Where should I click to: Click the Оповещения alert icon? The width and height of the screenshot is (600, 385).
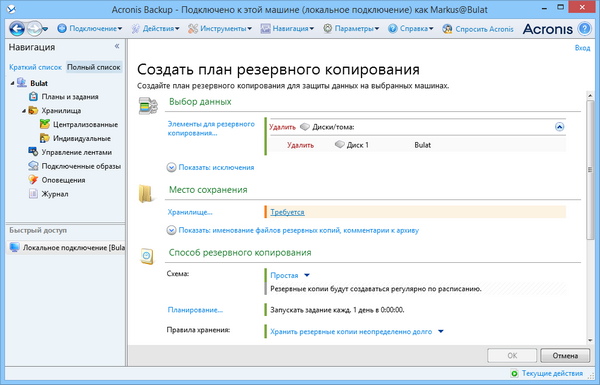(33, 179)
